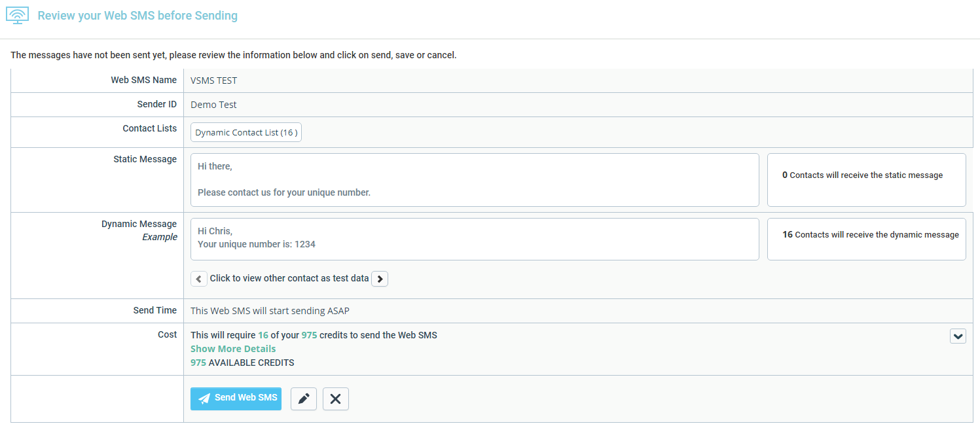Click the pencil edit icon button
This screenshot has height=428, width=980.
(x=304, y=399)
